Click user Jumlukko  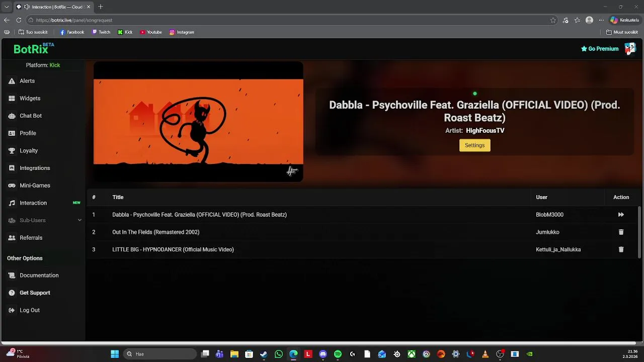(x=547, y=232)
